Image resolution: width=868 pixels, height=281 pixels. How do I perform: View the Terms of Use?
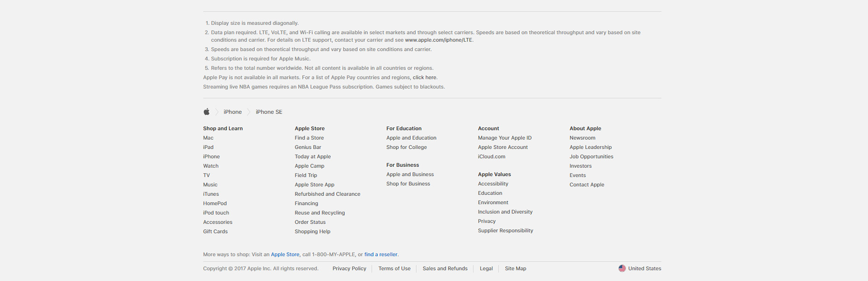click(x=394, y=268)
